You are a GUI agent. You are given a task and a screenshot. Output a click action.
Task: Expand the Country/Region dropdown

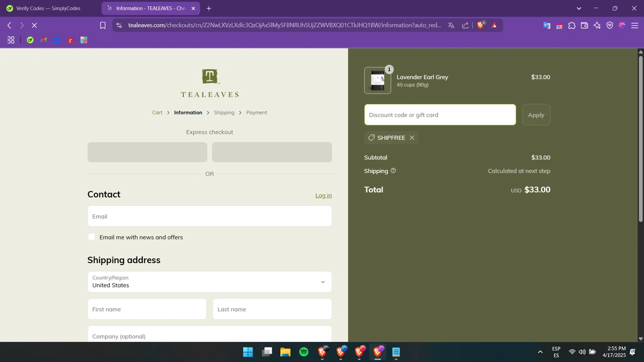(x=210, y=282)
